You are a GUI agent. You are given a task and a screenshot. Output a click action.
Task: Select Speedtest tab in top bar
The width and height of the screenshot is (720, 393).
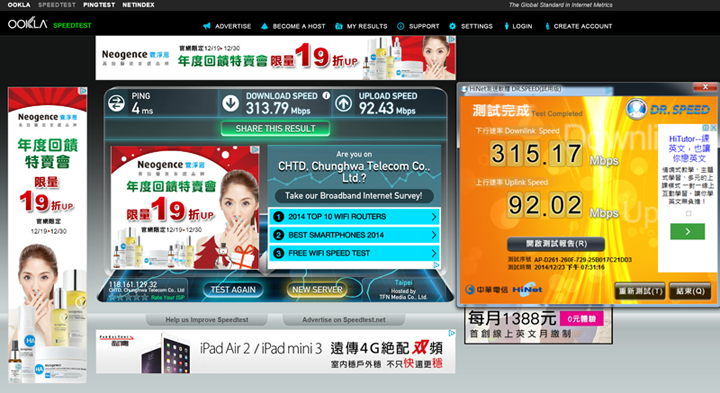click(57, 5)
